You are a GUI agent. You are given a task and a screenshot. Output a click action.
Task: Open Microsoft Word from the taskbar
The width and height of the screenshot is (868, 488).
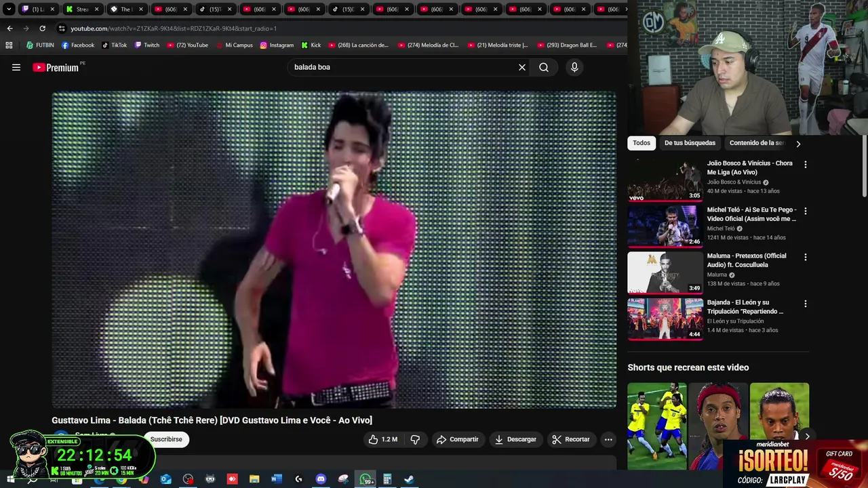click(276, 479)
